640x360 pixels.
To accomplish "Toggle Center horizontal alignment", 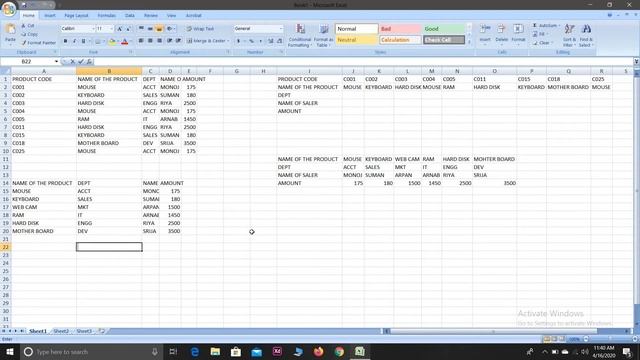I will coord(150,41).
